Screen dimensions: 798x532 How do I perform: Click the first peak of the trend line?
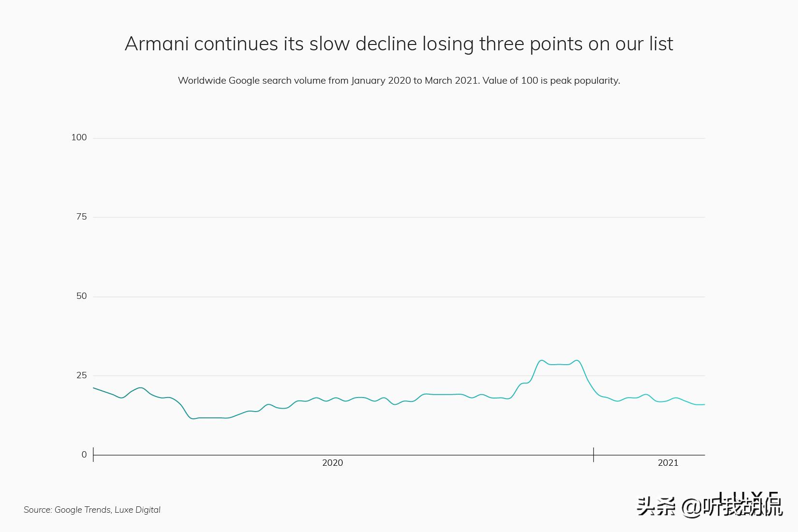541,360
